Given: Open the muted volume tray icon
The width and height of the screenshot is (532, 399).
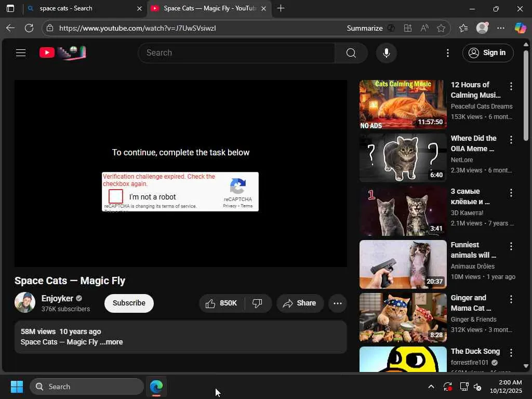Looking at the screenshot, I should point(477,387).
